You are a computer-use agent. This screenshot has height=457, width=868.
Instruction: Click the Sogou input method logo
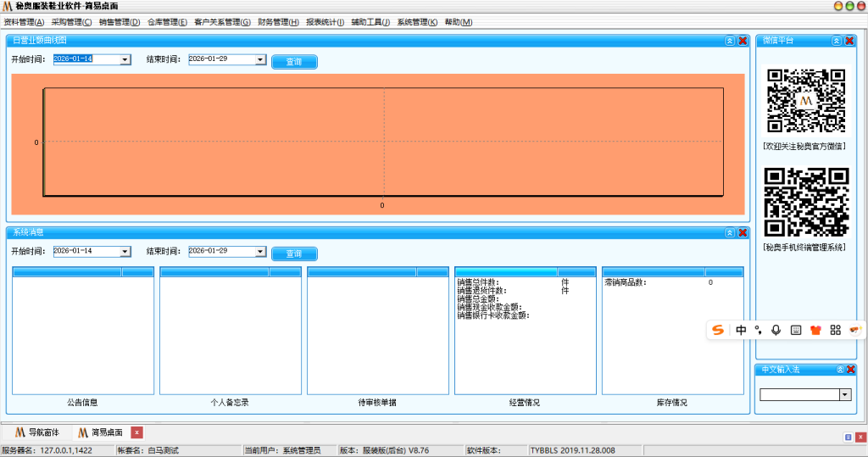tap(719, 330)
